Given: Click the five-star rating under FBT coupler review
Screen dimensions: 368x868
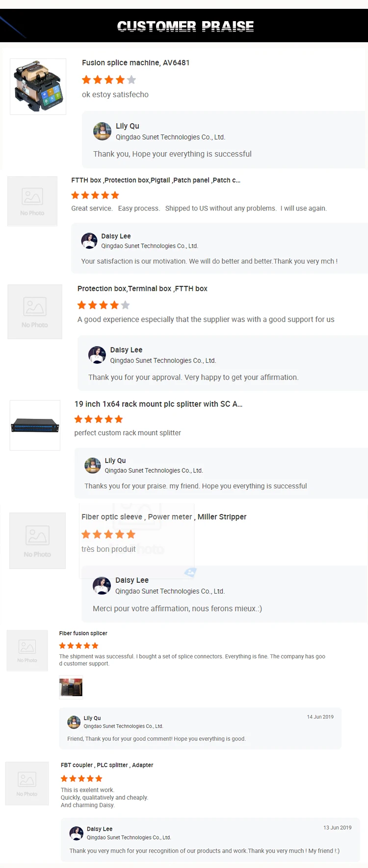Looking at the screenshot, I should coord(81,778).
